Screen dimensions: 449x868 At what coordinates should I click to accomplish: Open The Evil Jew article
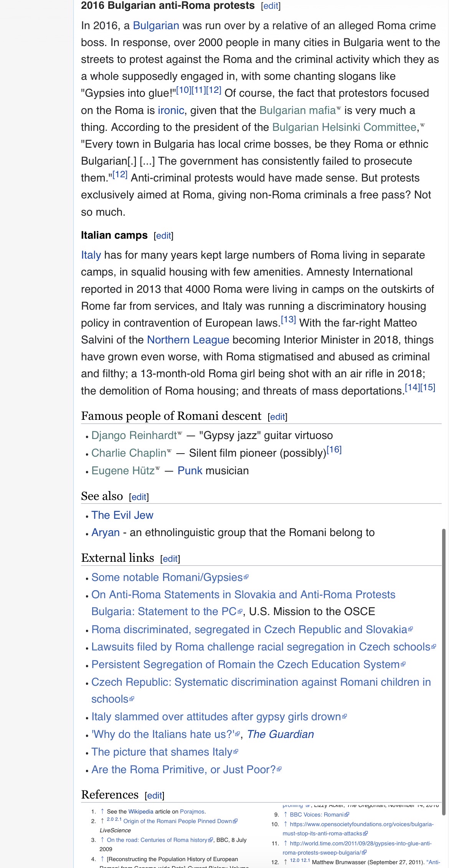[x=122, y=515]
